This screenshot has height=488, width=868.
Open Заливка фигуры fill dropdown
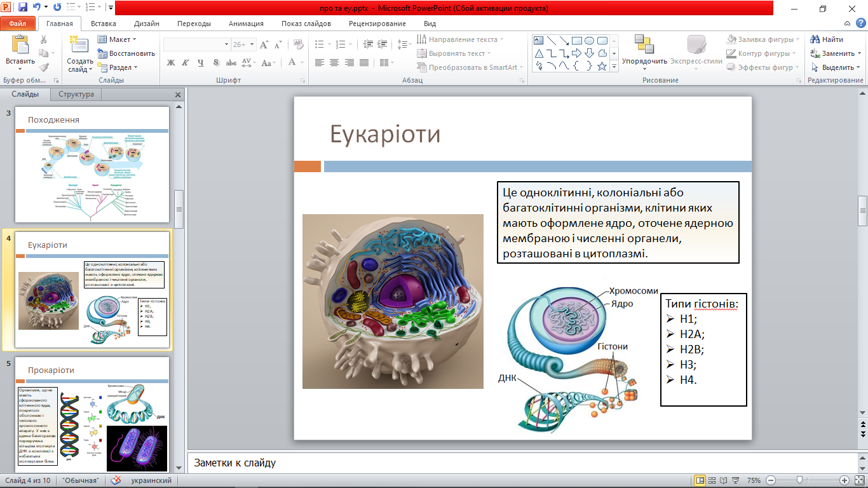pyautogui.click(x=763, y=39)
